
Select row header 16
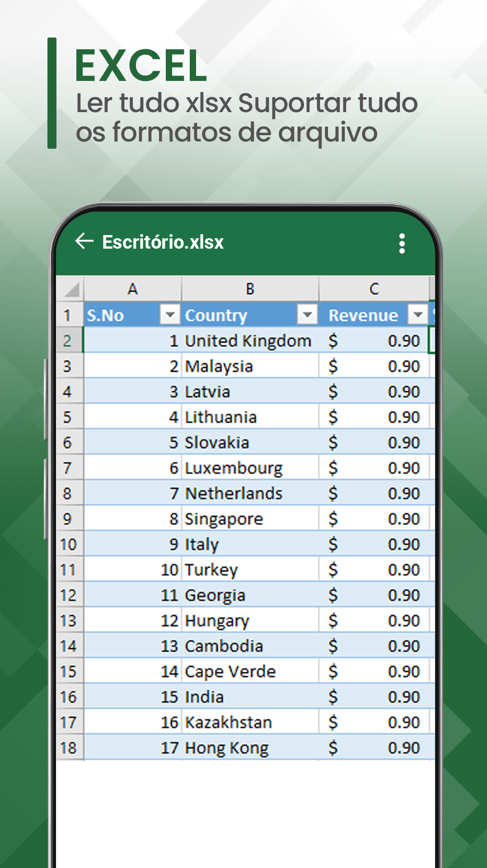(x=70, y=697)
